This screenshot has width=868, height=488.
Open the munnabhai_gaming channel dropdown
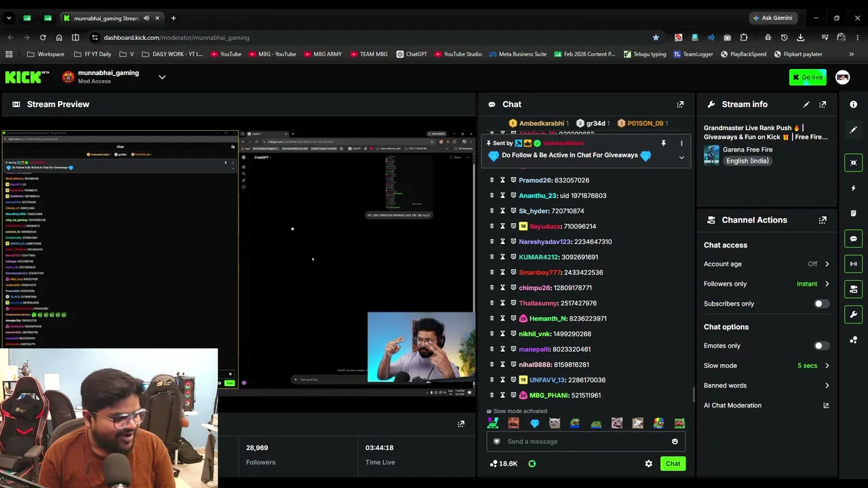(162, 77)
